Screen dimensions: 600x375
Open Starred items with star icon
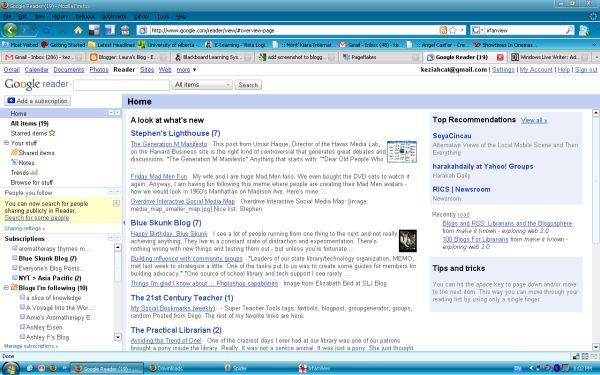pyautogui.click(x=33, y=133)
